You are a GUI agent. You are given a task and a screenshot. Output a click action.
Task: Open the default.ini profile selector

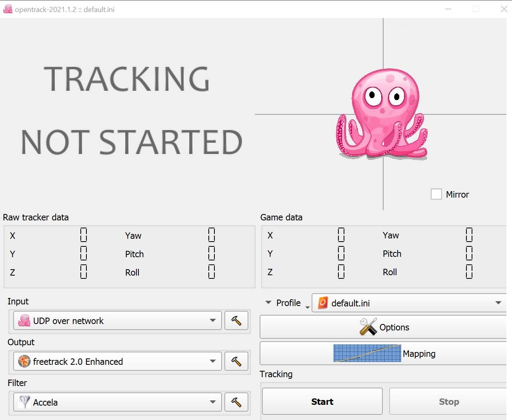[409, 303]
